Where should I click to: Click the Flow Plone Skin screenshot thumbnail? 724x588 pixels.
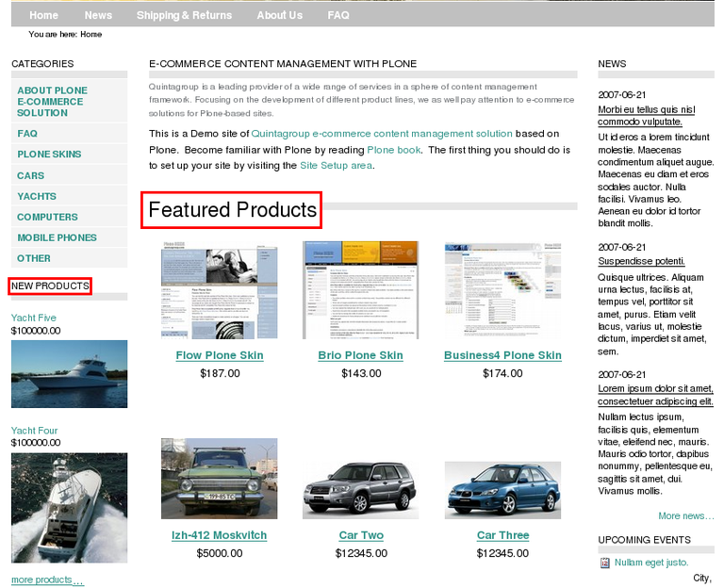(x=220, y=290)
